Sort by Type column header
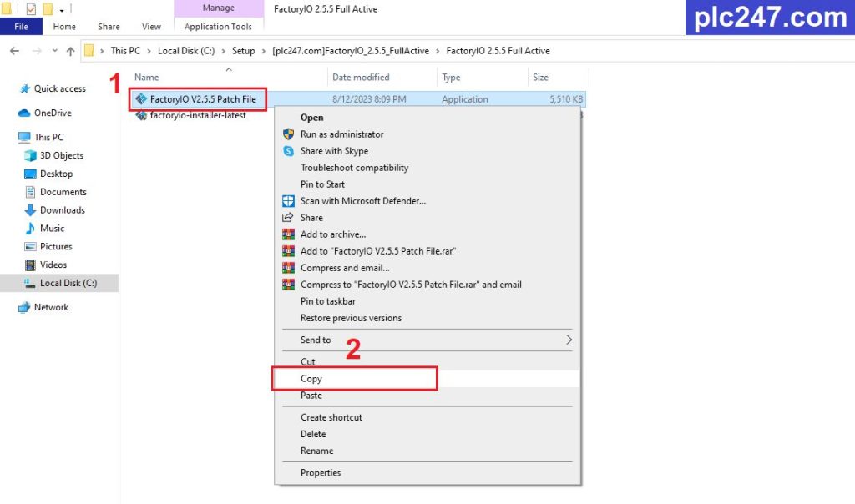Image resolution: width=855 pixels, height=504 pixels. click(451, 78)
